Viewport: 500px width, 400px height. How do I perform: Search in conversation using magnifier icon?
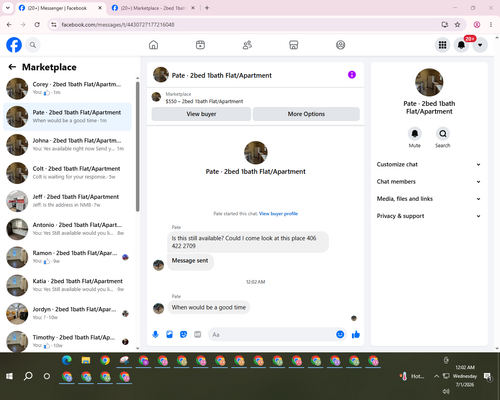443,134
